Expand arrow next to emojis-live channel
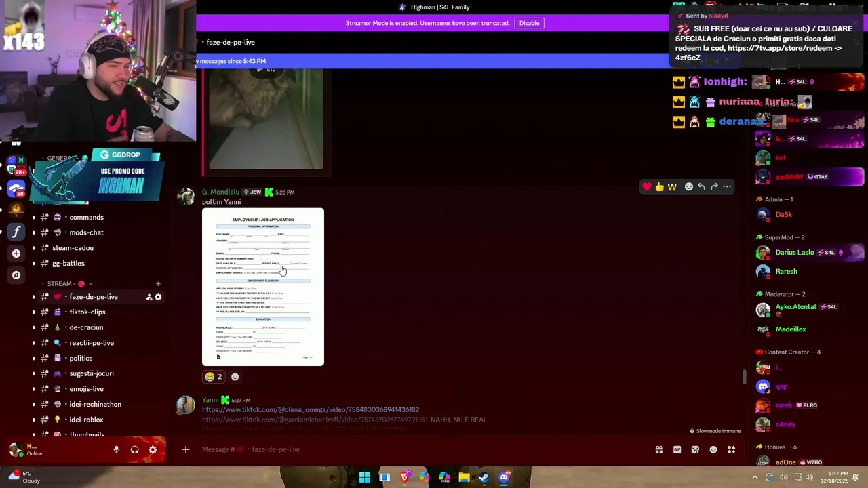This screenshot has width=868, height=488. click(34, 389)
